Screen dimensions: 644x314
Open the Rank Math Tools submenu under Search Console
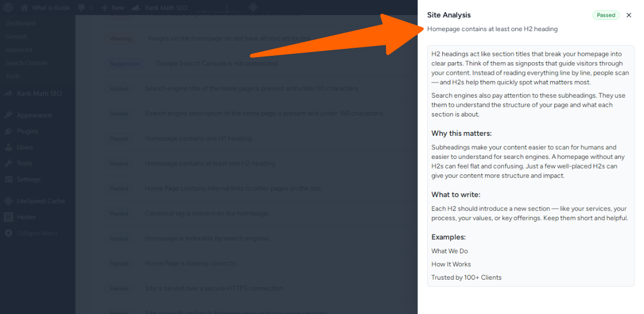[12, 76]
